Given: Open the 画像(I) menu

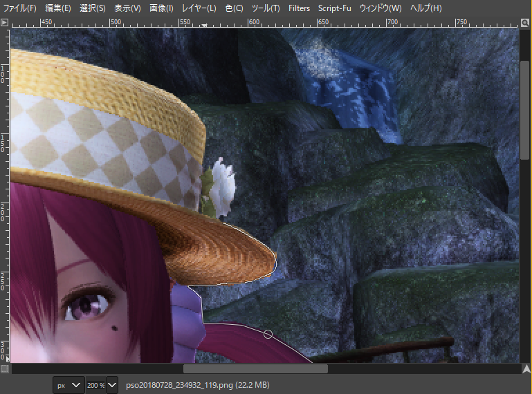Looking at the screenshot, I should pos(161,8).
